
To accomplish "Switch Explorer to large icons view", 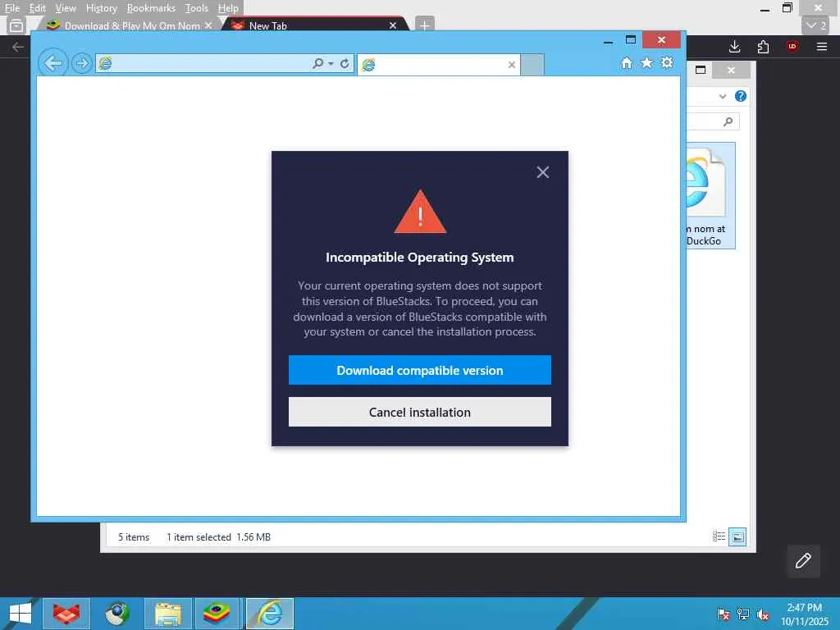I will 737,536.
